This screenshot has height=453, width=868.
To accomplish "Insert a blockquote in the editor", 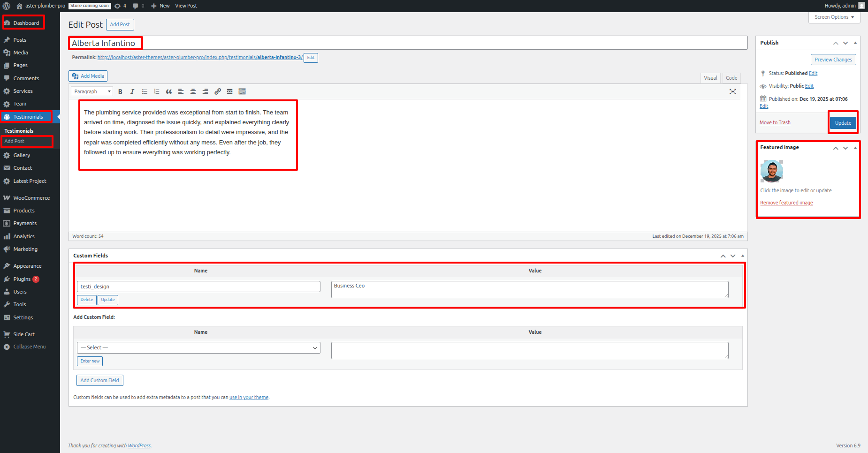I will click(169, 92).
